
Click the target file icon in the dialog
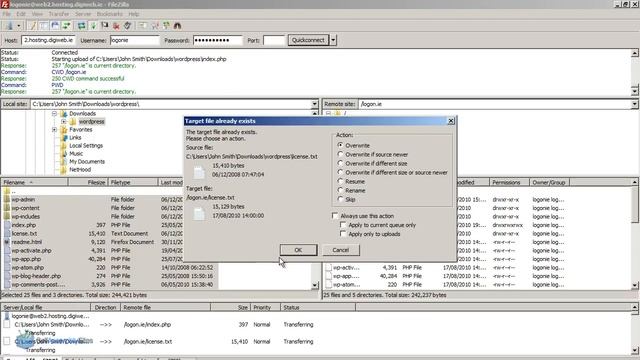click(199, 213)
